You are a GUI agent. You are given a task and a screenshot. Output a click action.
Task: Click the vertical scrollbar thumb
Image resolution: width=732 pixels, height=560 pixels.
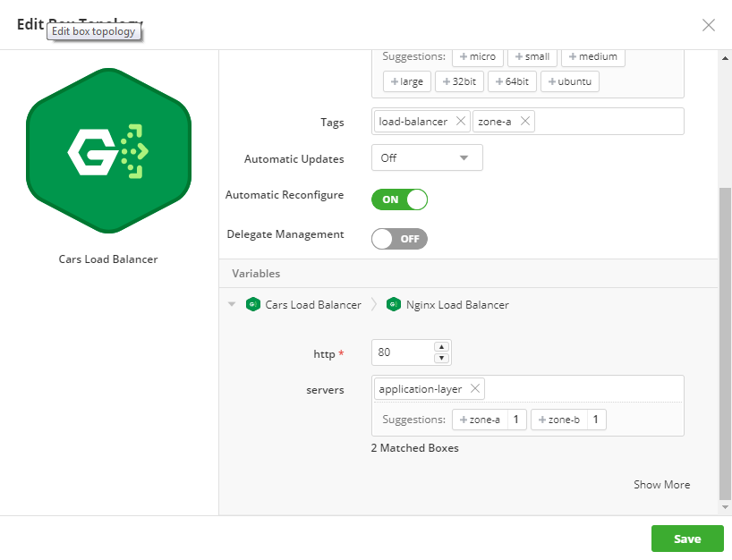[x=725, y=344]
